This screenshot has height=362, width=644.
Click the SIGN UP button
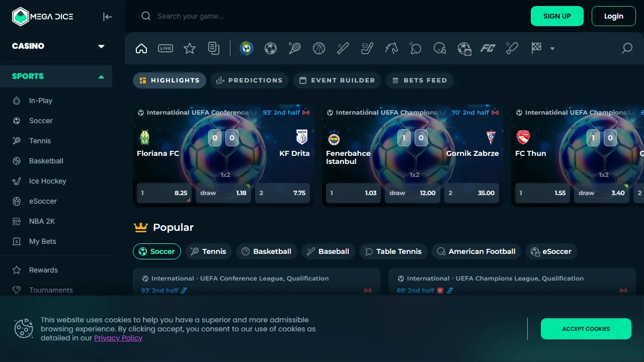point(557,16)
